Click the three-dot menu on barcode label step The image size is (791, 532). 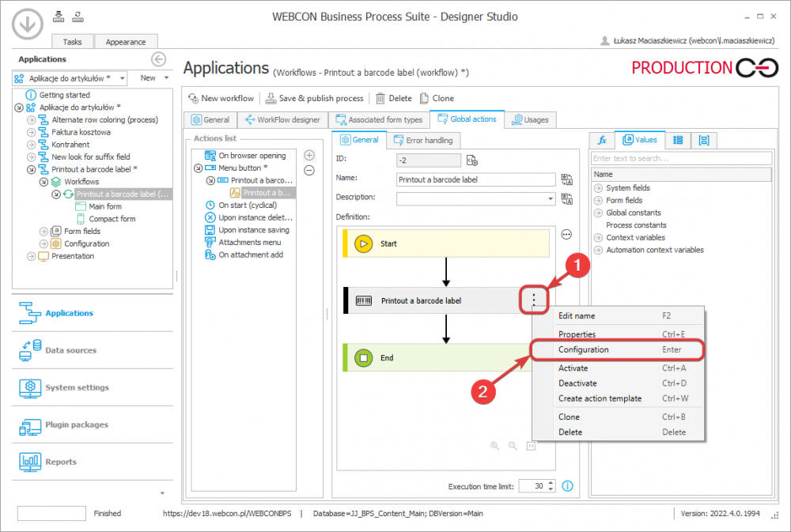point(535,300)
